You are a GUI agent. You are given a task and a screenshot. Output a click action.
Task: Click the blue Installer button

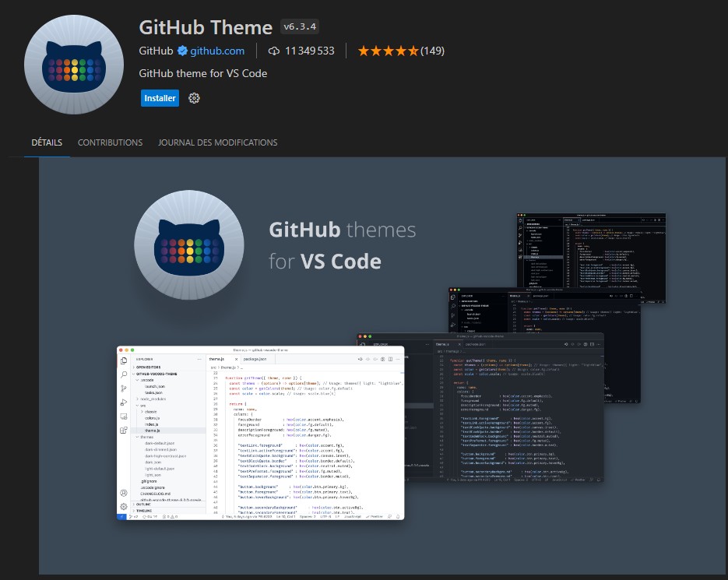[x=160, y=98]
